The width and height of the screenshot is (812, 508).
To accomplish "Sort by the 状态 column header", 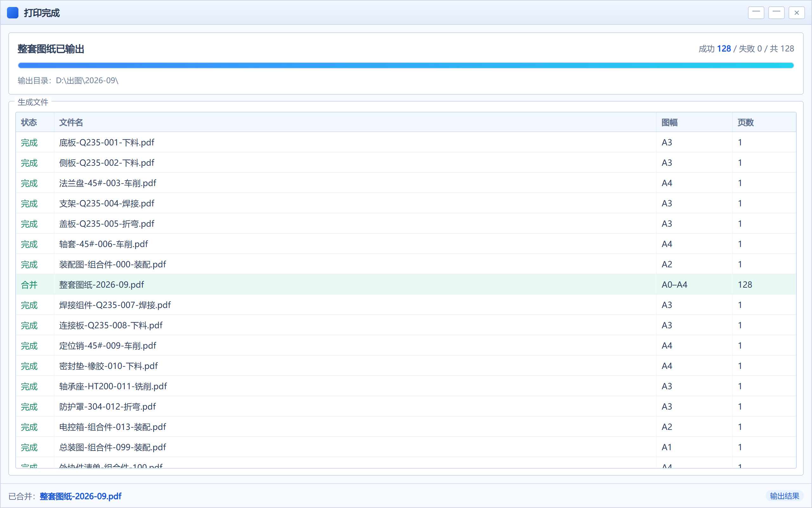I will (35, 122).
